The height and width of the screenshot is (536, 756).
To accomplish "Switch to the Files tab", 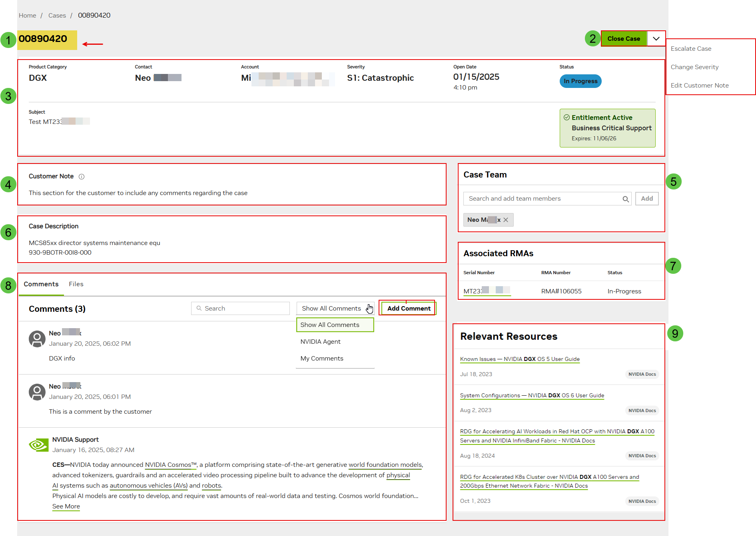I will 76,284.
